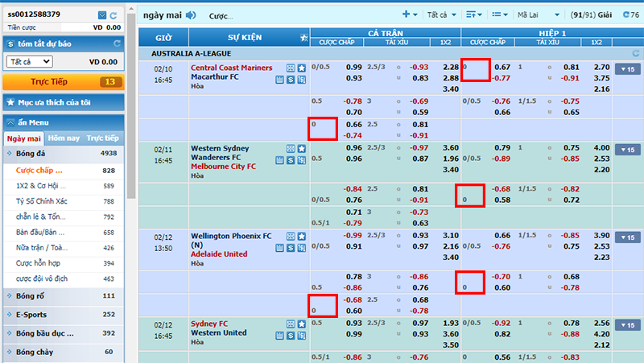Open the plus icon dropdown in toolbar
The image size is (644, 363).
click(410, 14)
